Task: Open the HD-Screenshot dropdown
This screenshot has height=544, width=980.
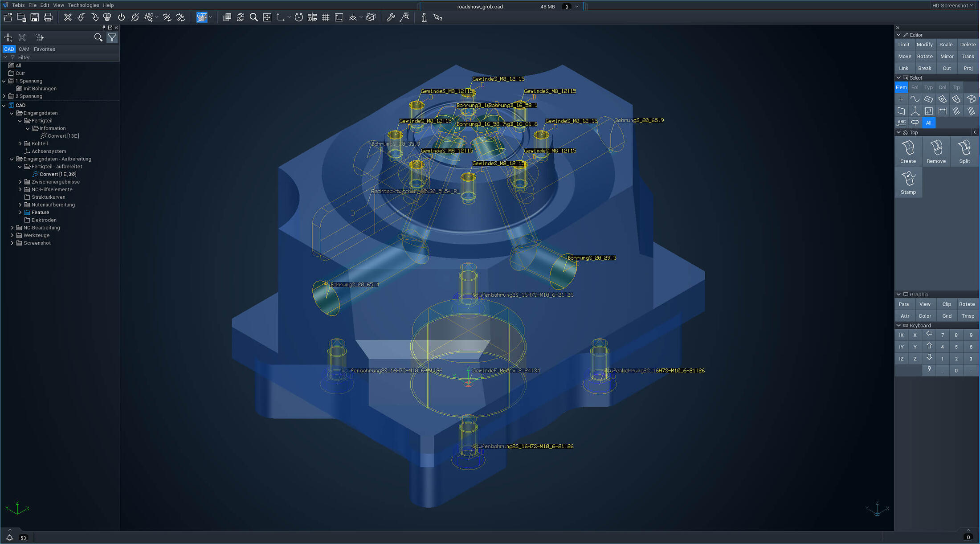Action: point(952,5)
